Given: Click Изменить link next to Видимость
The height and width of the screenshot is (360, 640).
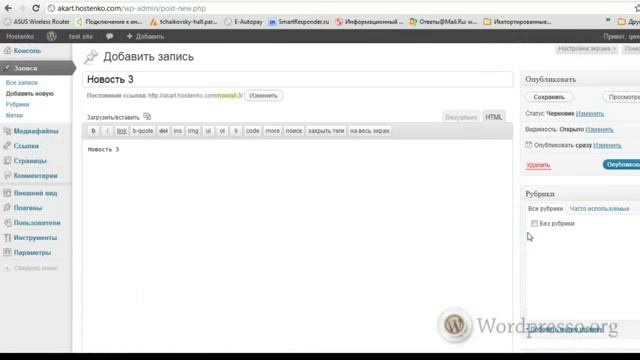Looking at the screenshot, I should 599,129.
